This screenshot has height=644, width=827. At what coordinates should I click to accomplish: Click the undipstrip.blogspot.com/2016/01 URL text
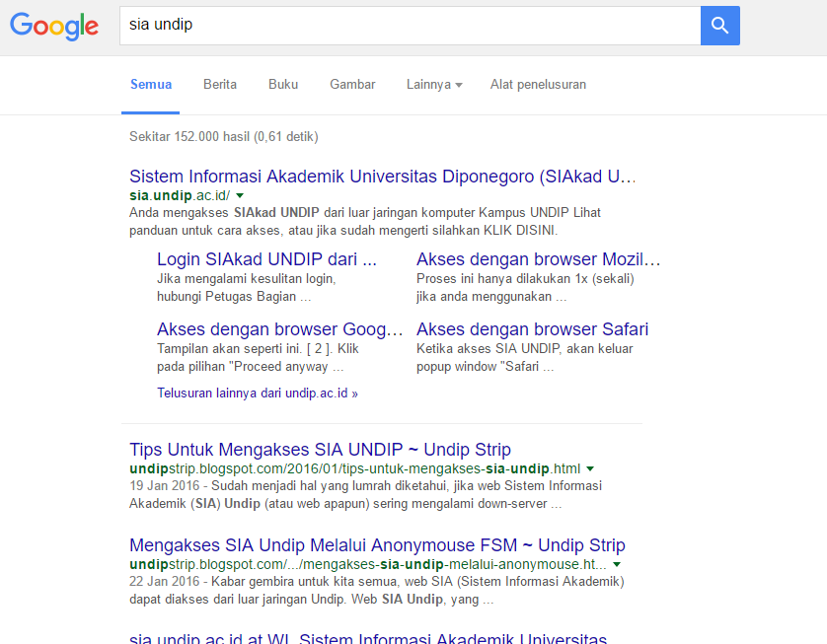(355, 468)
